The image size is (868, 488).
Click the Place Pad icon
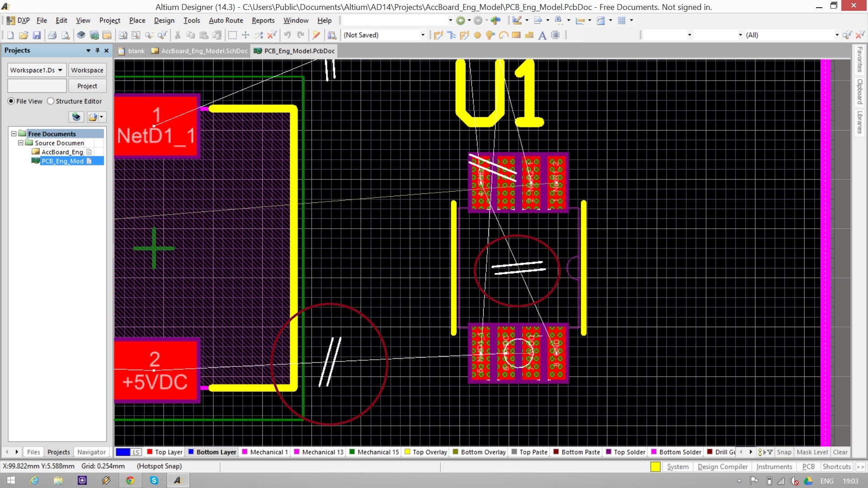tap(477, 35)
